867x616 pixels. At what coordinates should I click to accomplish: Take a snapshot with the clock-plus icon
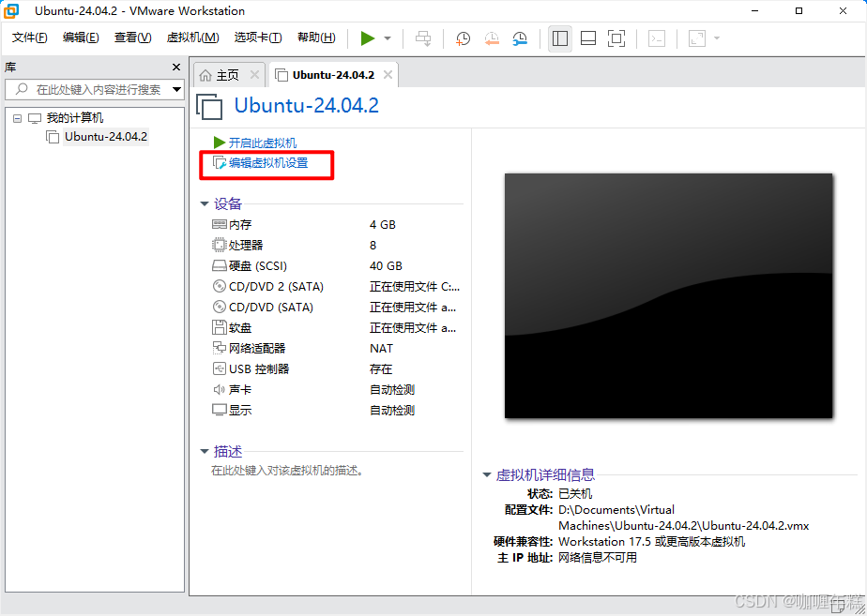[x=463, y=38]
